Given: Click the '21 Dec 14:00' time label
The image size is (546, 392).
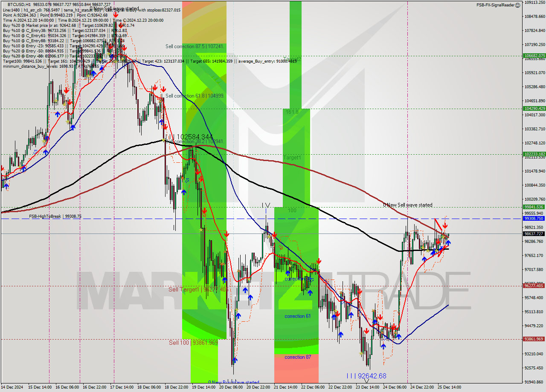Looking at the screenshot, I should click(286, 387).
